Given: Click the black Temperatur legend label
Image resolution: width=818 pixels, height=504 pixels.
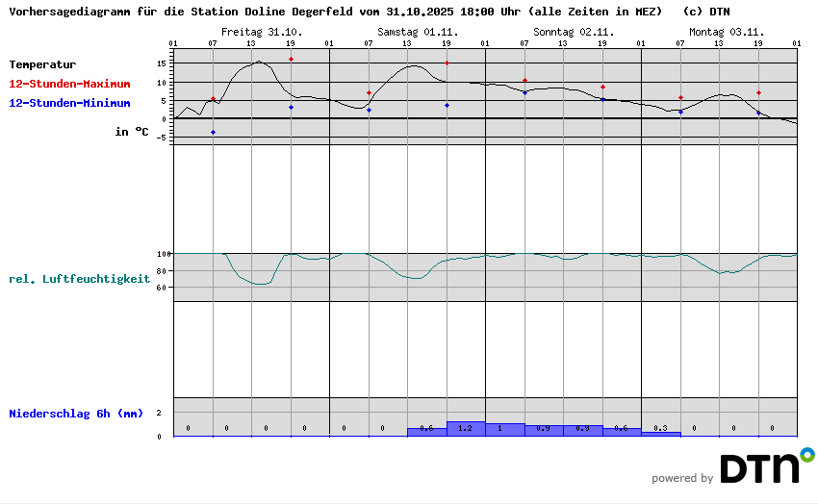Looking at the screenshot, I should pos(42,64).
